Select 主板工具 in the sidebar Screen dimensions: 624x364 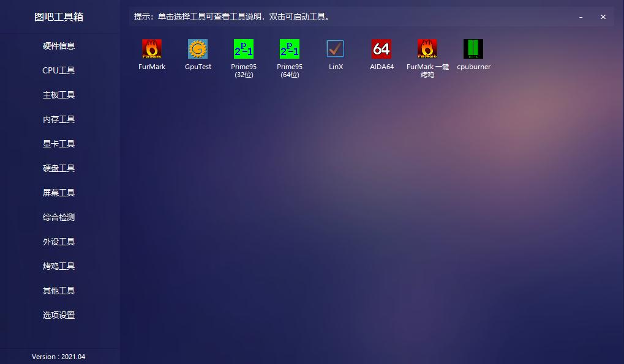(x=59, y=95)
